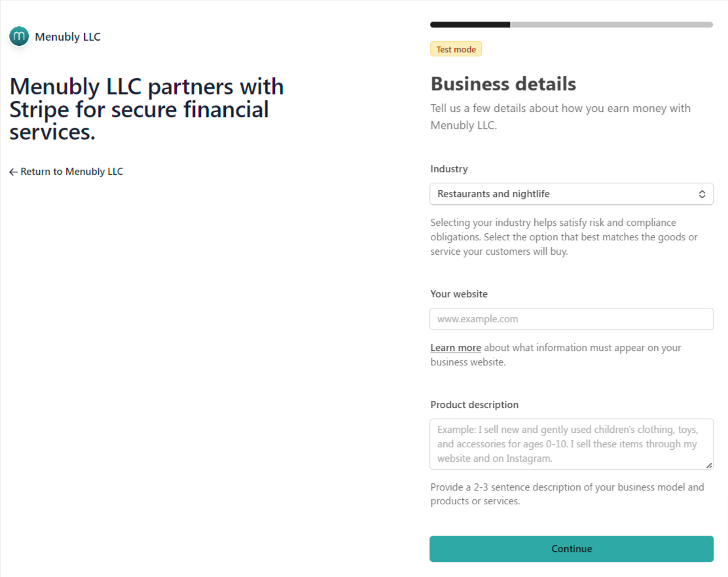Click the Your website field label
The height and width of the screenshot is (577, 728).
click(x=459, y=294)
